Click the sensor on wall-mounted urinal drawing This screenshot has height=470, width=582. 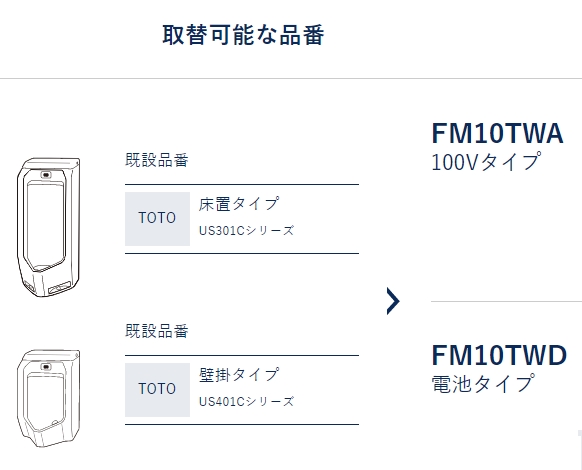[46, 366]
